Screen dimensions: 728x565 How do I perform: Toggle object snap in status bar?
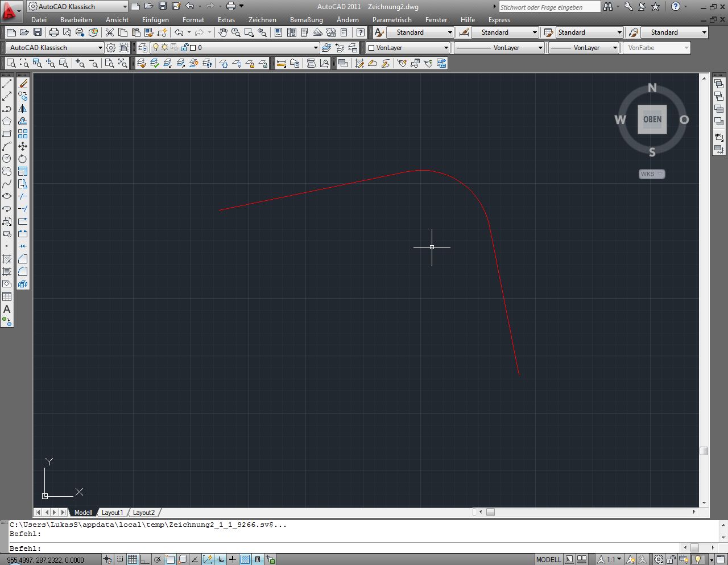point(170,559)
